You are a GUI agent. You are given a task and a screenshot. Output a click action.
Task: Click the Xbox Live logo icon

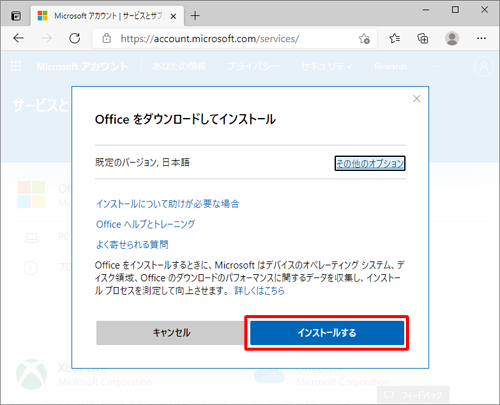tap(32, 374)
